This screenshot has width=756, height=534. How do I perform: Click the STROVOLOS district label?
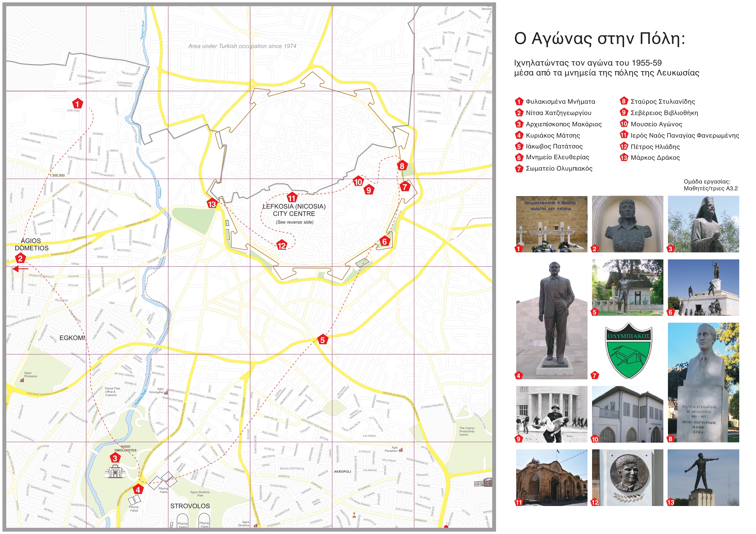click(190, 506)
